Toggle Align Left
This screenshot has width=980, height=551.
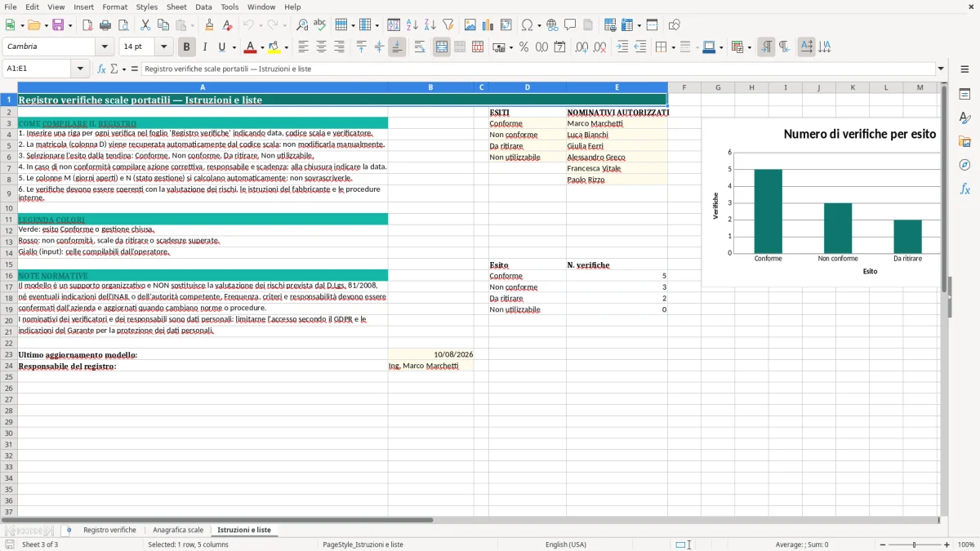[x=303, y=47]
